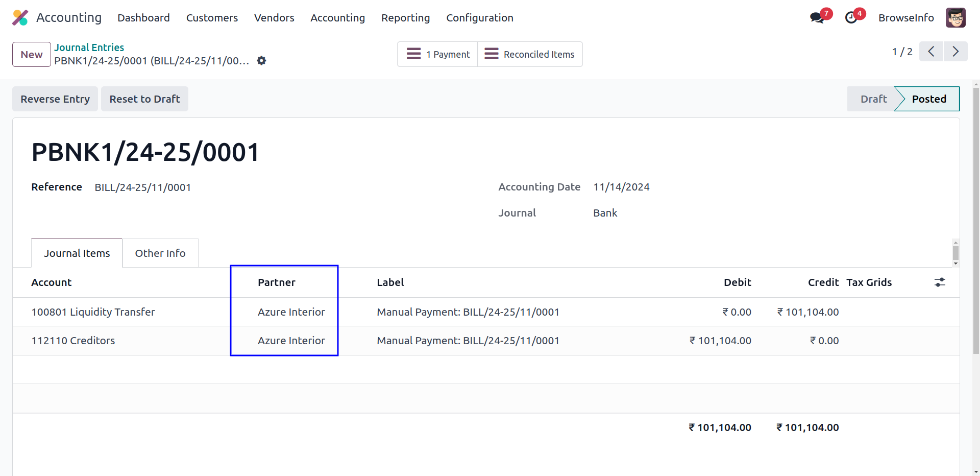
Task: Go to next record arrow
Action: click(955, 52)
